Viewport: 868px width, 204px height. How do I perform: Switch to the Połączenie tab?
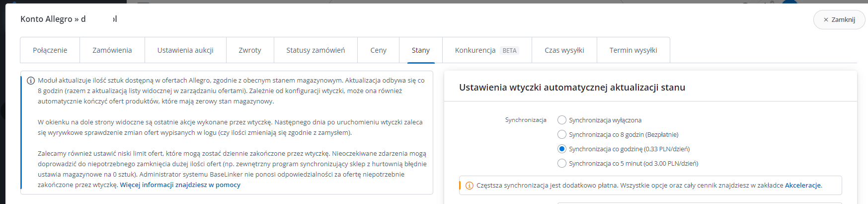point(50,50)
